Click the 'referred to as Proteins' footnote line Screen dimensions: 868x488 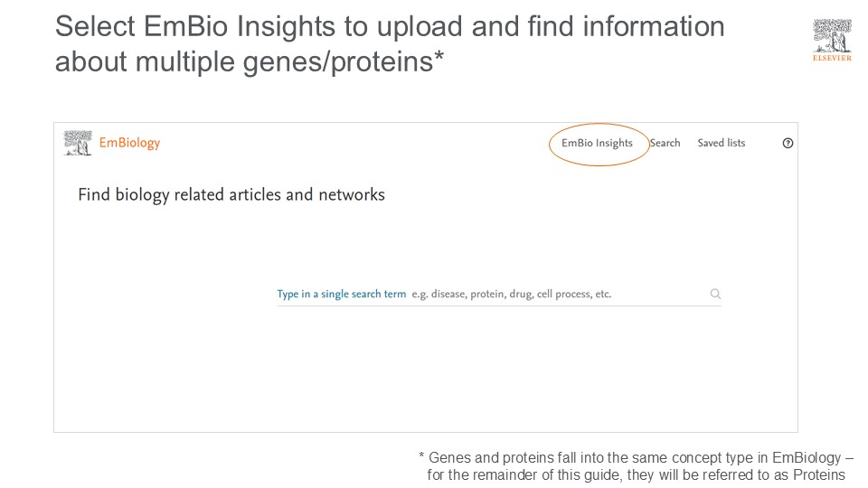(x=636, y=475)
